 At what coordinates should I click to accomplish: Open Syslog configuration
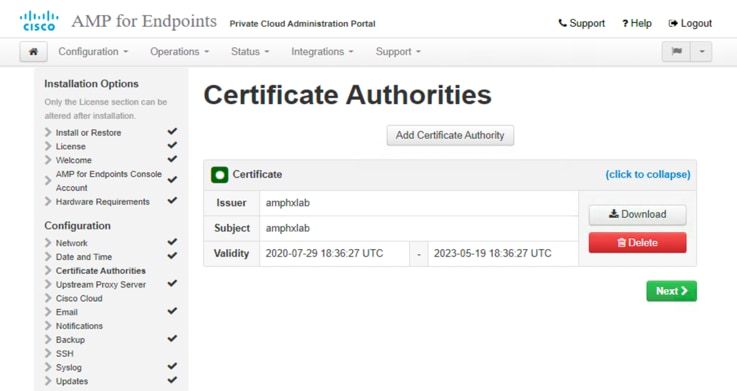69,367
